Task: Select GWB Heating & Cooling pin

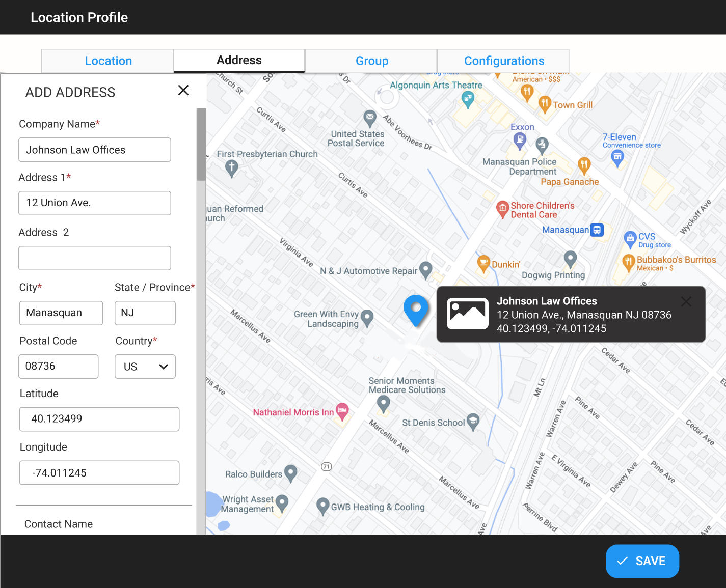Action: [x=322, y=507]
